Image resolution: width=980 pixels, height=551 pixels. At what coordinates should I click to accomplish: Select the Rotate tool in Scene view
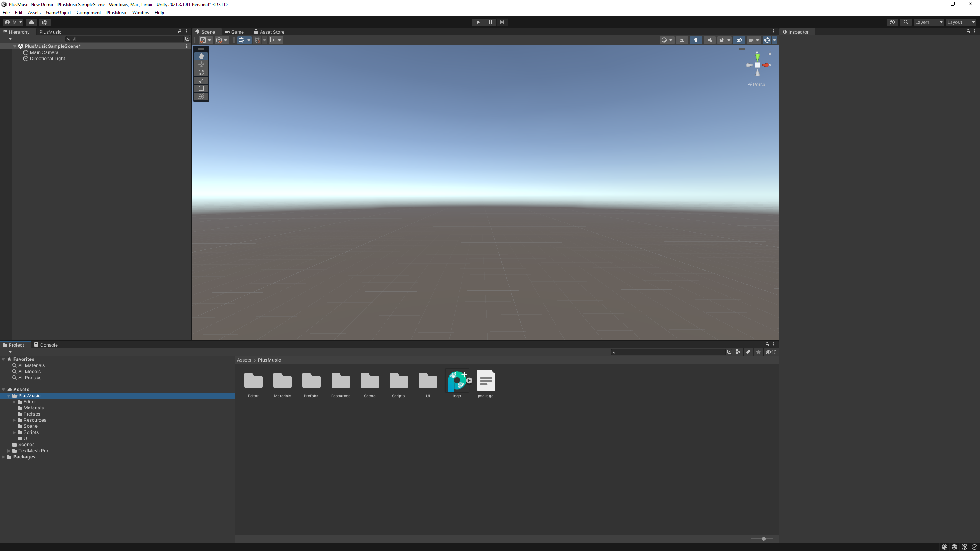click(x=201, y=72)
